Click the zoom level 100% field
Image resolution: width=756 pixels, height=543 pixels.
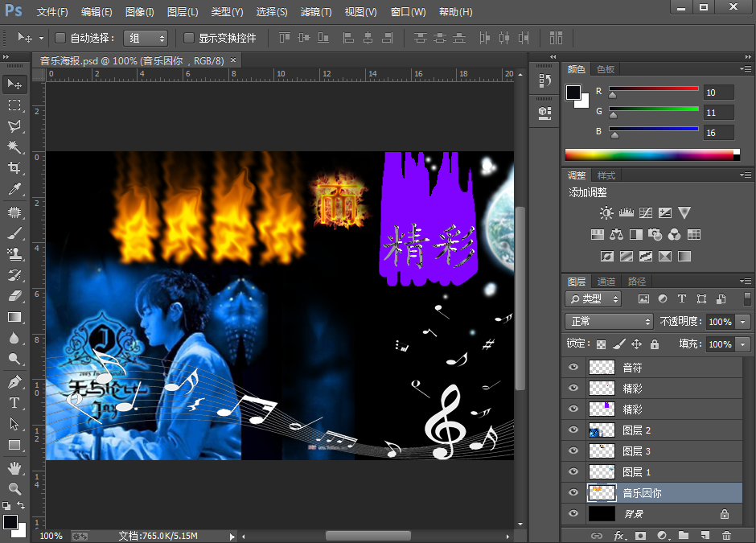click(51, 537)
